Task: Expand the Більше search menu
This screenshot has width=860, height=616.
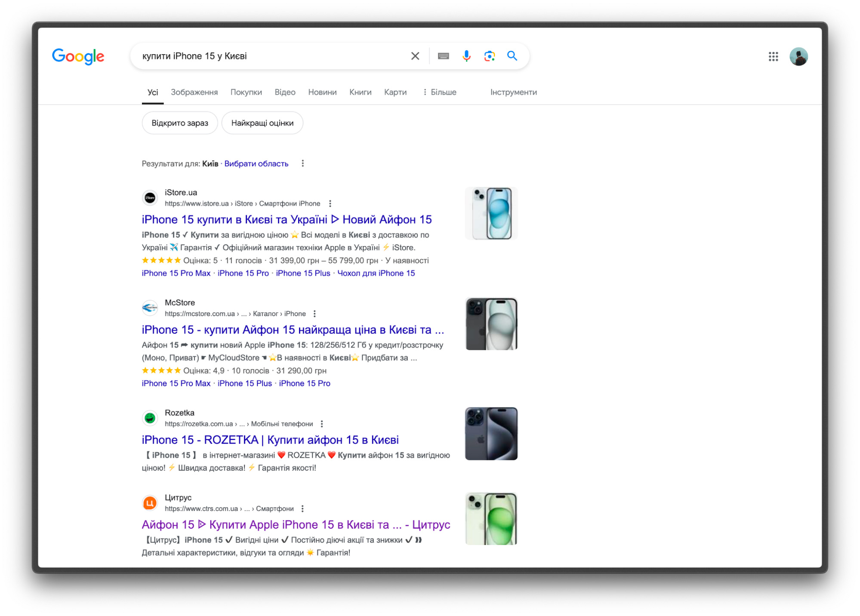Action: pos(439,92)
